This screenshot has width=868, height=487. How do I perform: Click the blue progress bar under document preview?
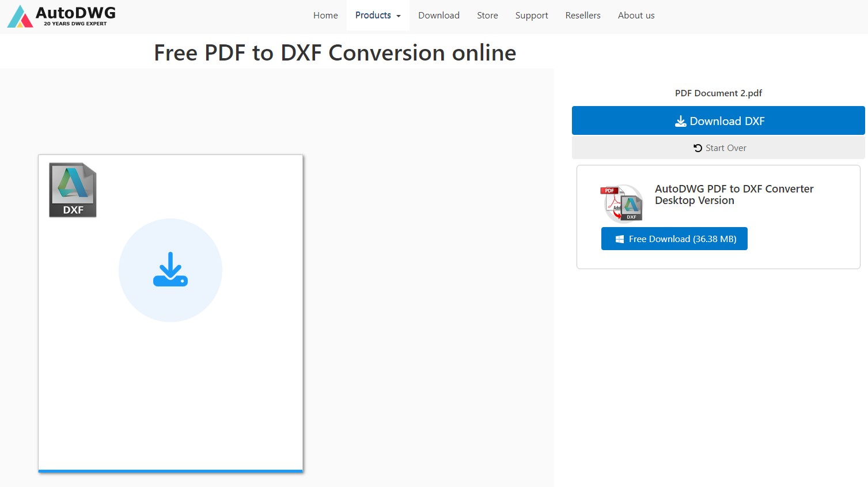(x=170, y=471)
